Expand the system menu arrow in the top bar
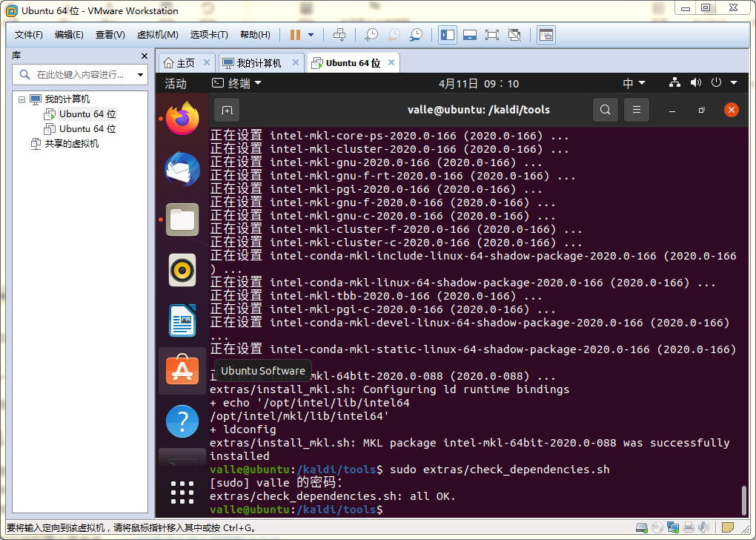The image size is (756, 540). pos(734,83)
